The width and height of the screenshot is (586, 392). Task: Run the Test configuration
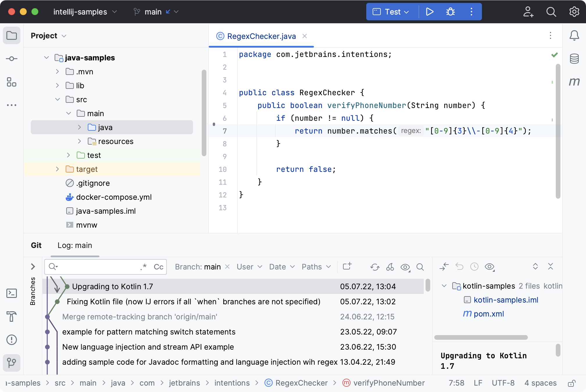click(430, 12)
